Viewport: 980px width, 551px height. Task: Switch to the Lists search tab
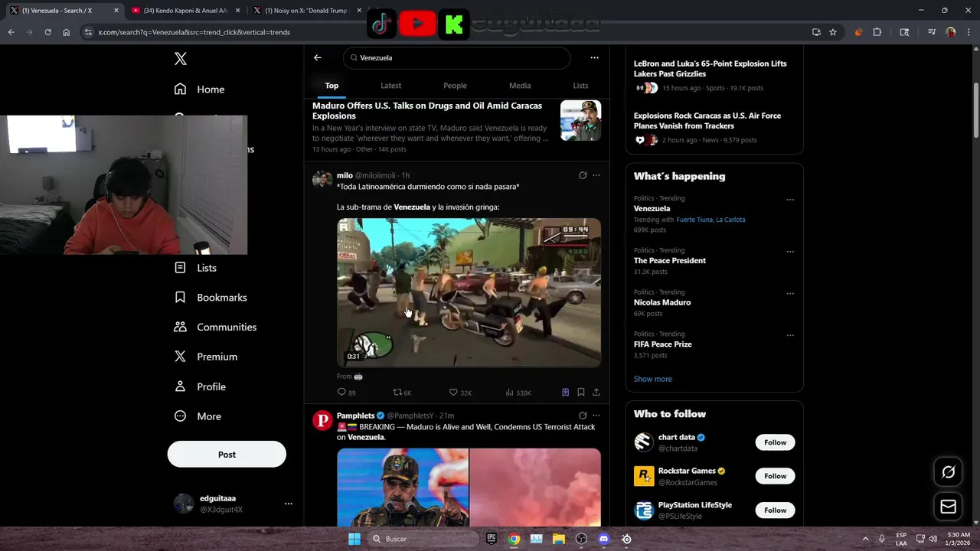(580, 86)
